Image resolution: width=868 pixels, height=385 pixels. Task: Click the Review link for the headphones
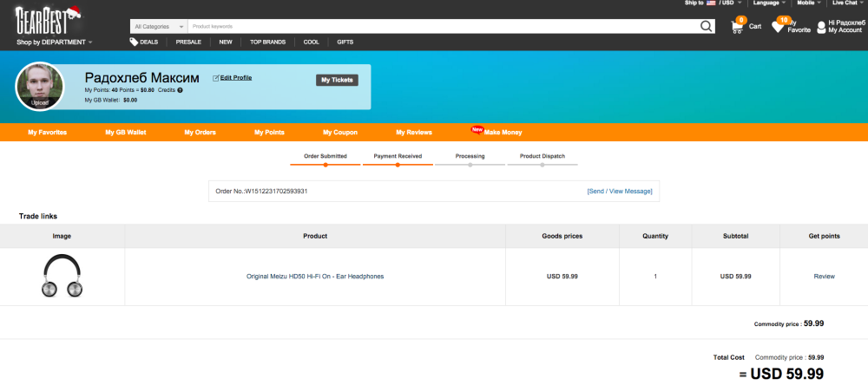pos(825,276)
